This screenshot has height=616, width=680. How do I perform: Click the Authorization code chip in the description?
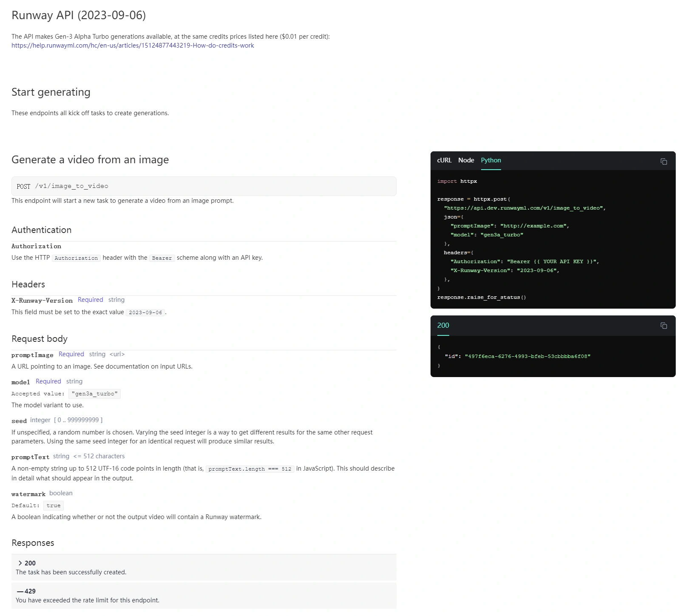point(76,258)
